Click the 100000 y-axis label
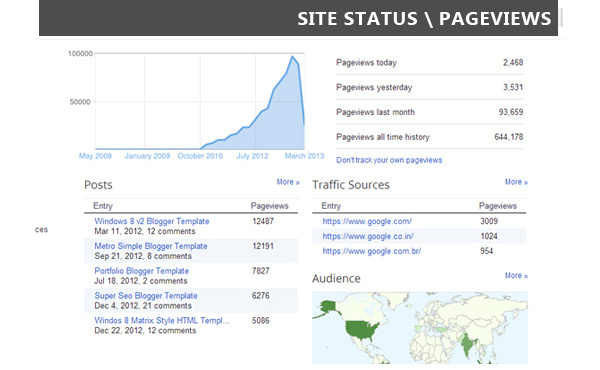 [x=80, y=54]
